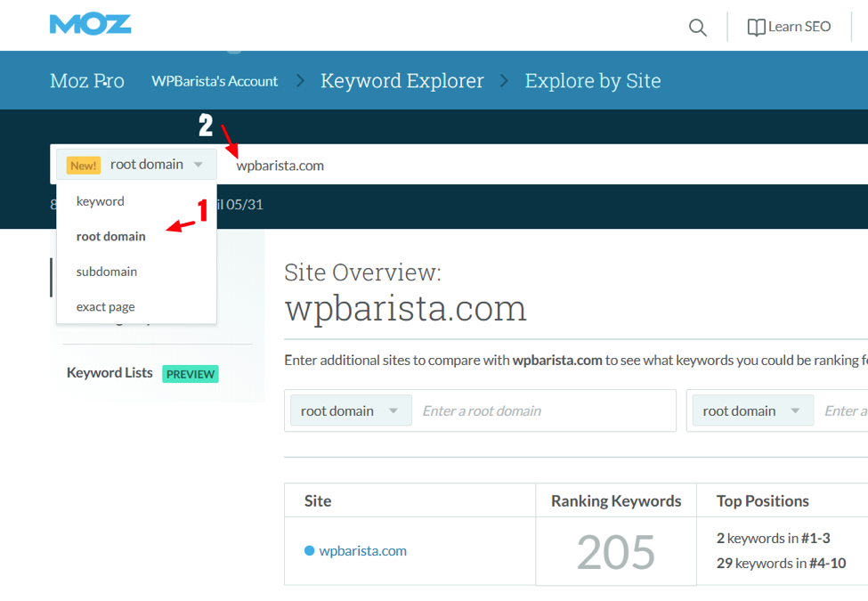Open wpbarista.com link in Site table

[362, 551]
